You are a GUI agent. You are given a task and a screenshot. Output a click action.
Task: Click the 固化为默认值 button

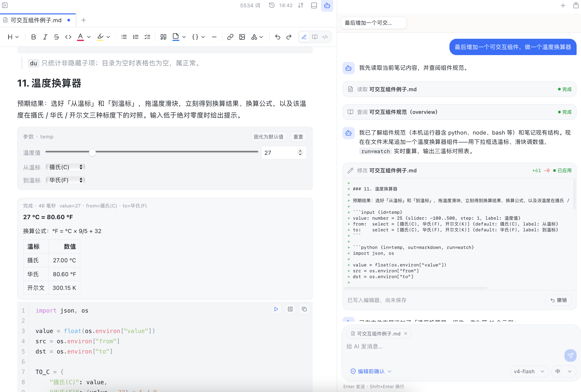pos(269,137)
